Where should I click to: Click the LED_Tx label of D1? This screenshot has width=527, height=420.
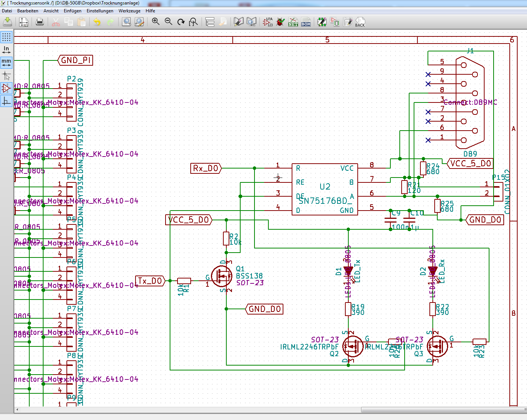(357, 271)
